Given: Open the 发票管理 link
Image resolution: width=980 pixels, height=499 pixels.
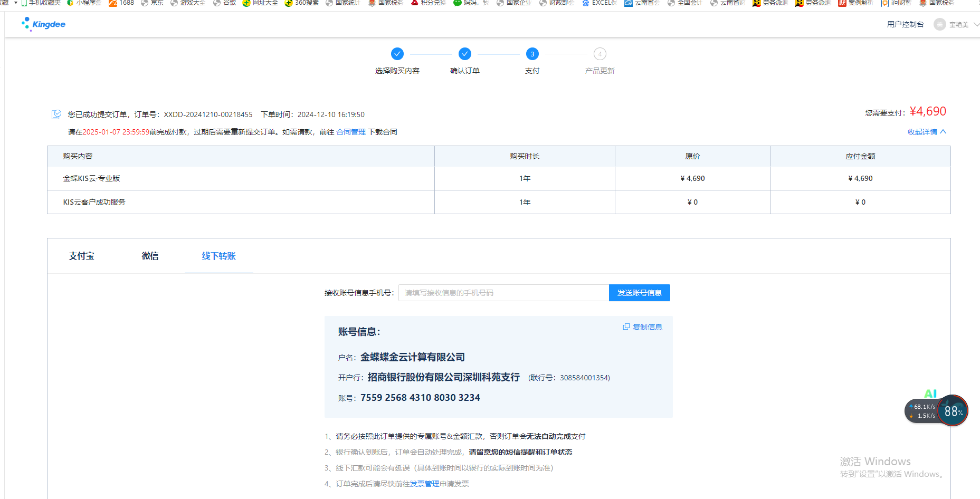Looking at the screenshot, I should (x=424, y=484).
